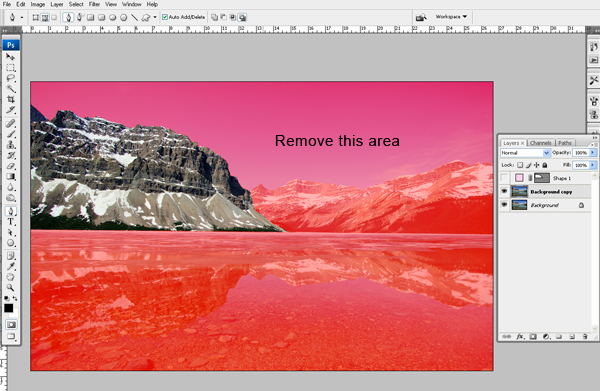600x391 pixels.
Task: Toggle Lock all padlock icon
Action: coord(545,165)
